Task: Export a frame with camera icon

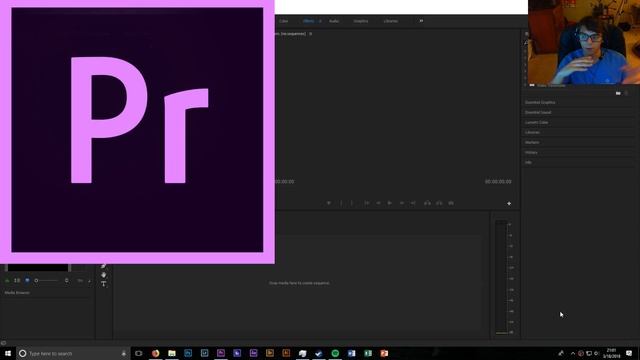Action: click(x=451, y=203)
